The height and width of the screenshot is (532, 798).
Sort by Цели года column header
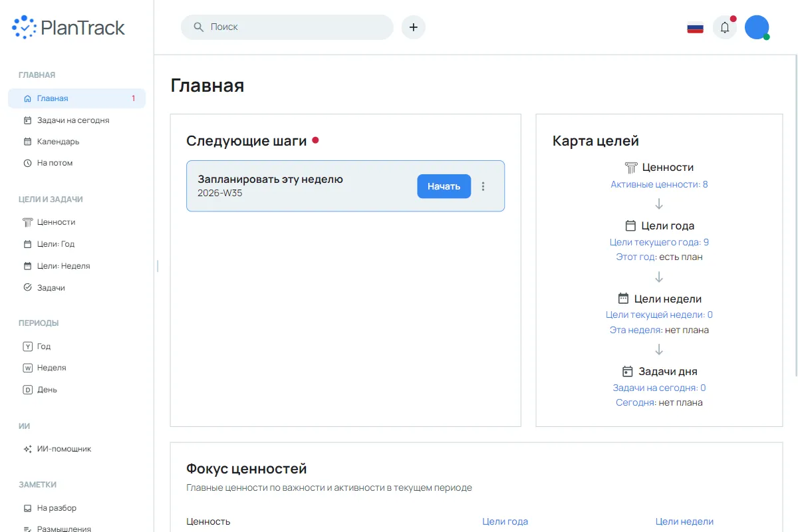(x=505, y=521)
